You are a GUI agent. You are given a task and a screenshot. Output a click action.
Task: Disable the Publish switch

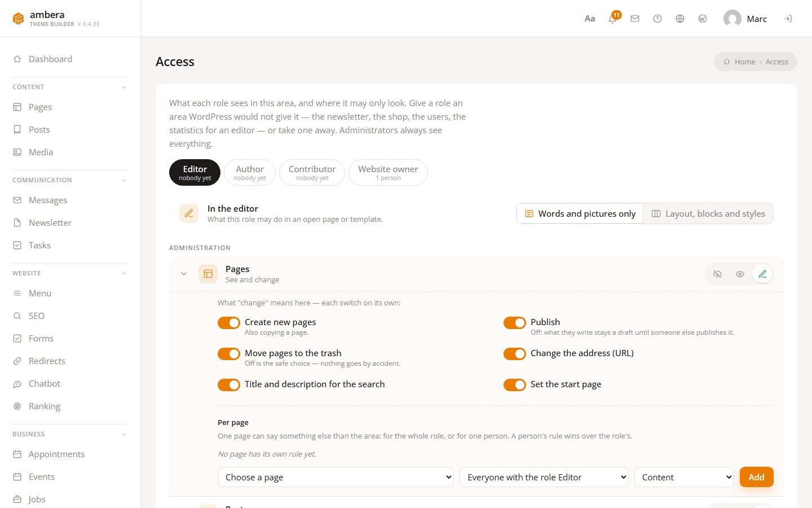click(x=515, y=322)
